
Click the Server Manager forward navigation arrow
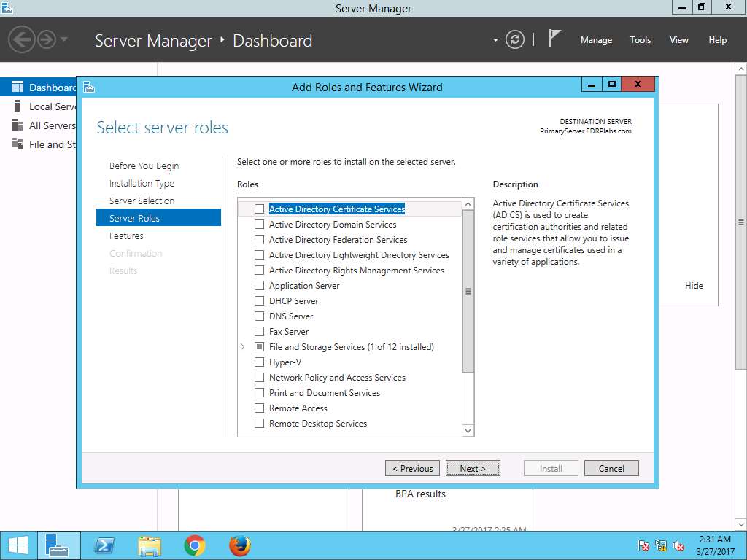(x=47, y=39)
